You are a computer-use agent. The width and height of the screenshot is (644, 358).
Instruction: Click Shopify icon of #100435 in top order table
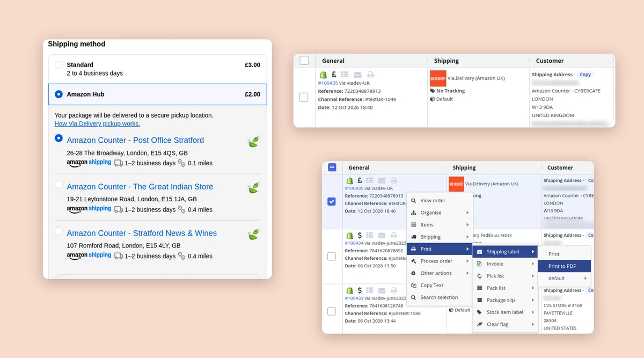tap(323, 75)
